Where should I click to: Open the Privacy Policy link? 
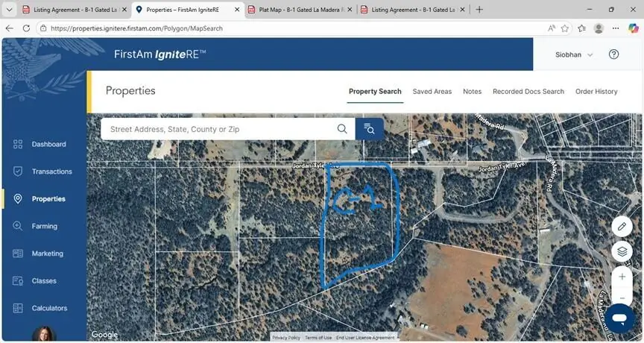pos(286,338)
